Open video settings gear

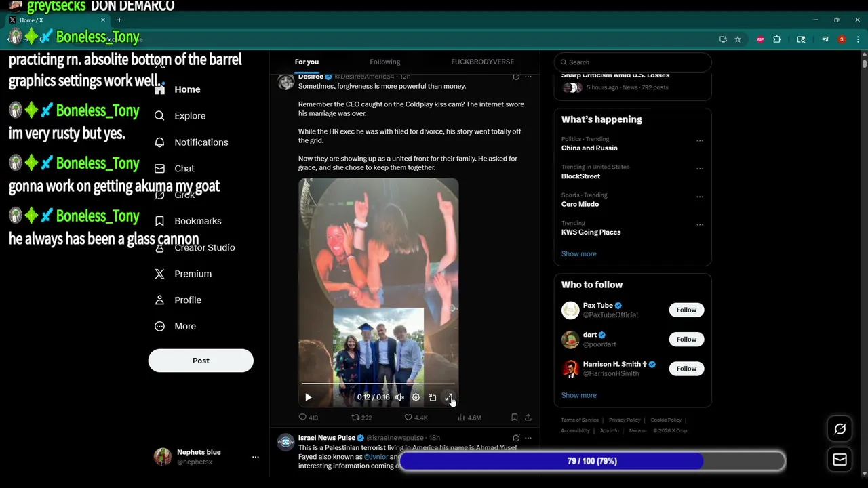point(416,397)
